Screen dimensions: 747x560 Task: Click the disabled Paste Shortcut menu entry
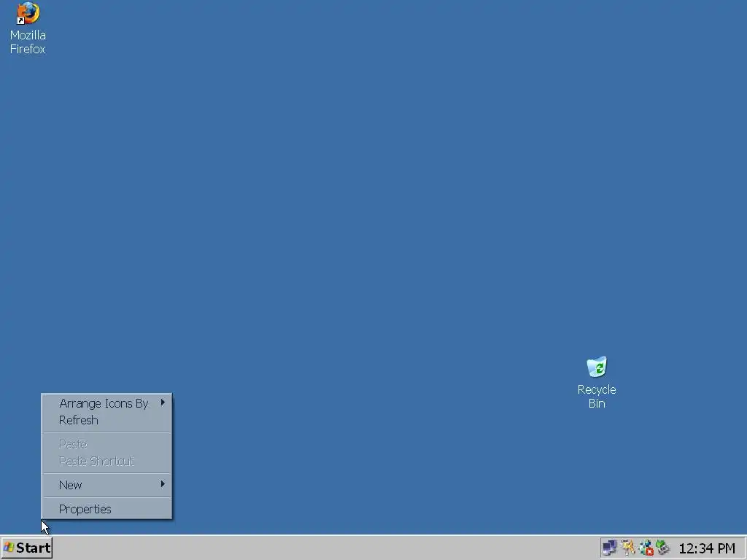(107, 461)
